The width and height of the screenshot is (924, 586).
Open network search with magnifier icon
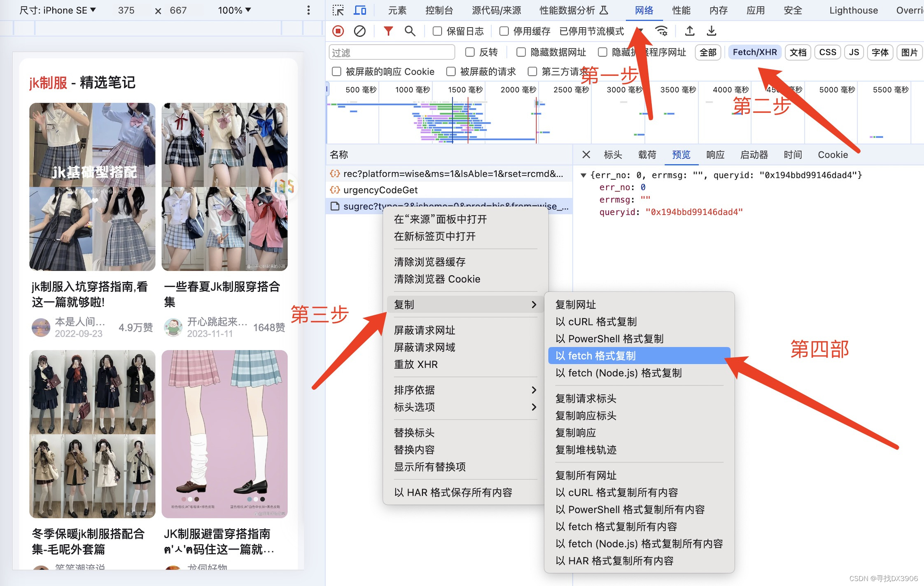click(410, 31)
